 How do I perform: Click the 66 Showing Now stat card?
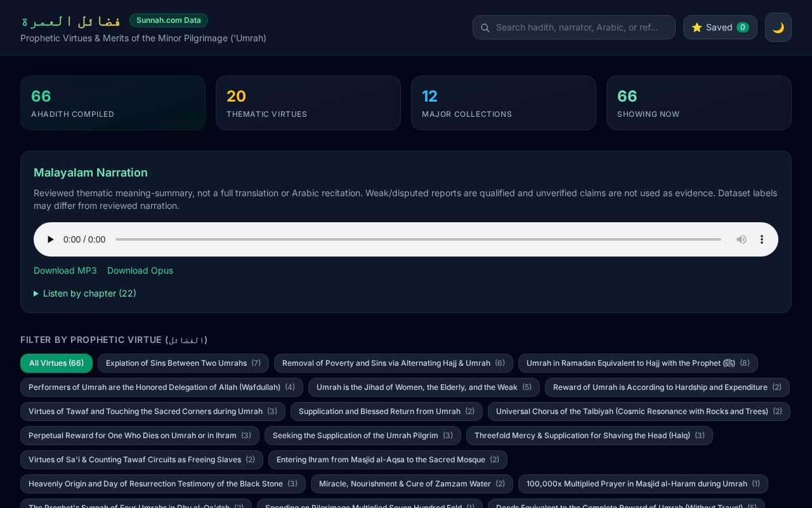699,103
